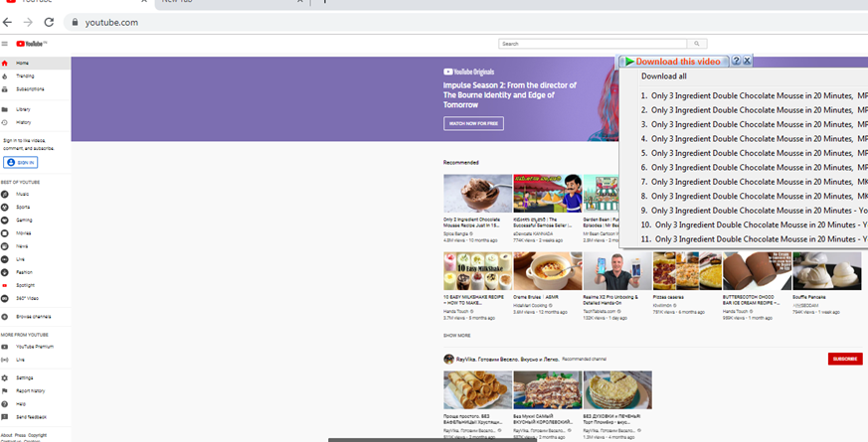Open History in the sidebar
Image resolution: width=868 pixels, height=442 pixels.
(23, 122)
